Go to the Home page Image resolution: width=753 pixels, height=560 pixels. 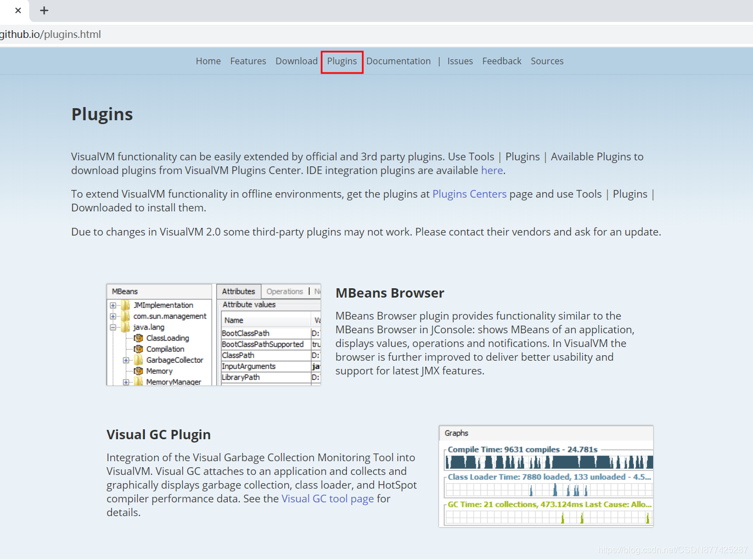tap(208, 61)
